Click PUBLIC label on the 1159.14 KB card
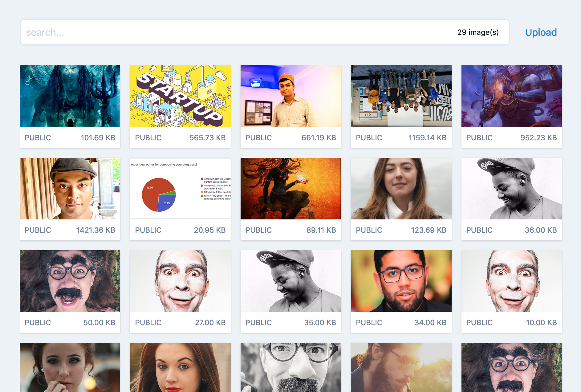This screenshot has height=392, width=581. pyautogui.click(x=369, y=138)
